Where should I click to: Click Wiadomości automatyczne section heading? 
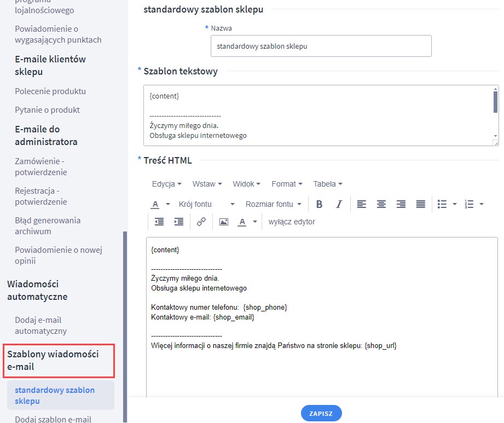(x=37, y=290)
